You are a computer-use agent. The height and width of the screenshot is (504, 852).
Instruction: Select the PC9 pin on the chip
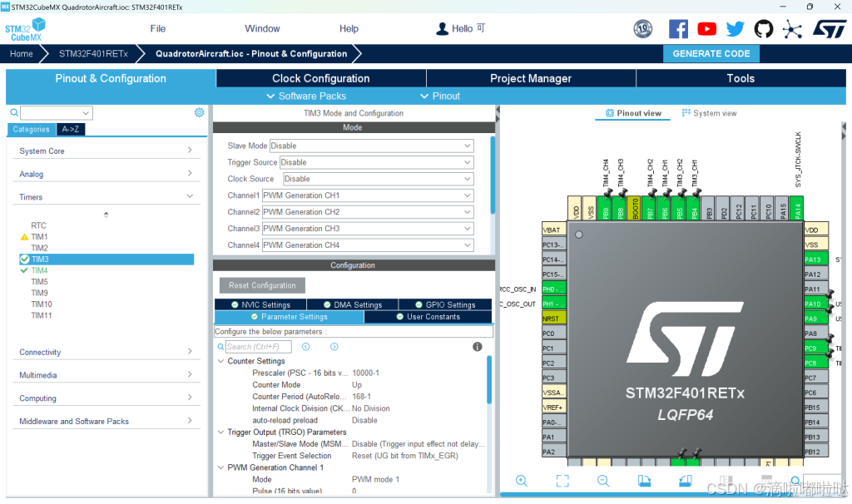(816, 348)
